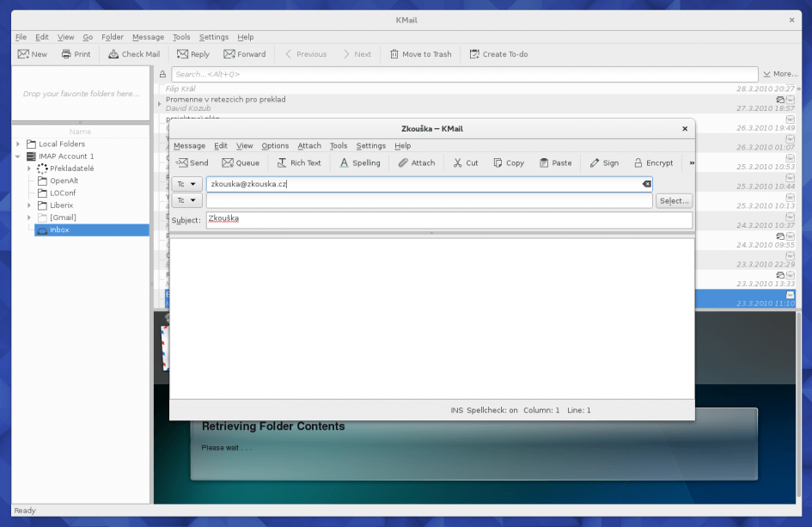The height and width of the screenshot is (527, 812).
Task: Select the Liberix folder
Action: 61,205
